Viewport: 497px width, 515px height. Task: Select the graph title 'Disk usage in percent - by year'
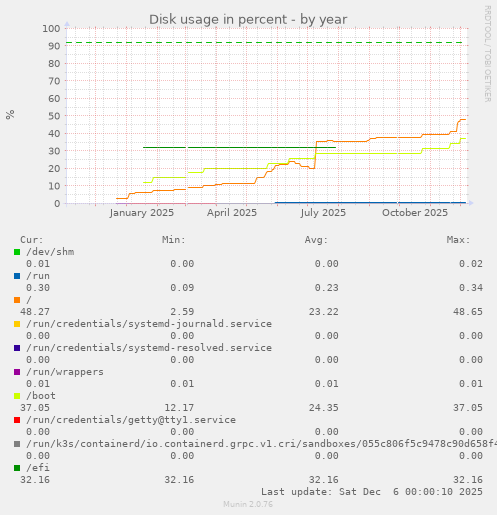tap(248, 20)
